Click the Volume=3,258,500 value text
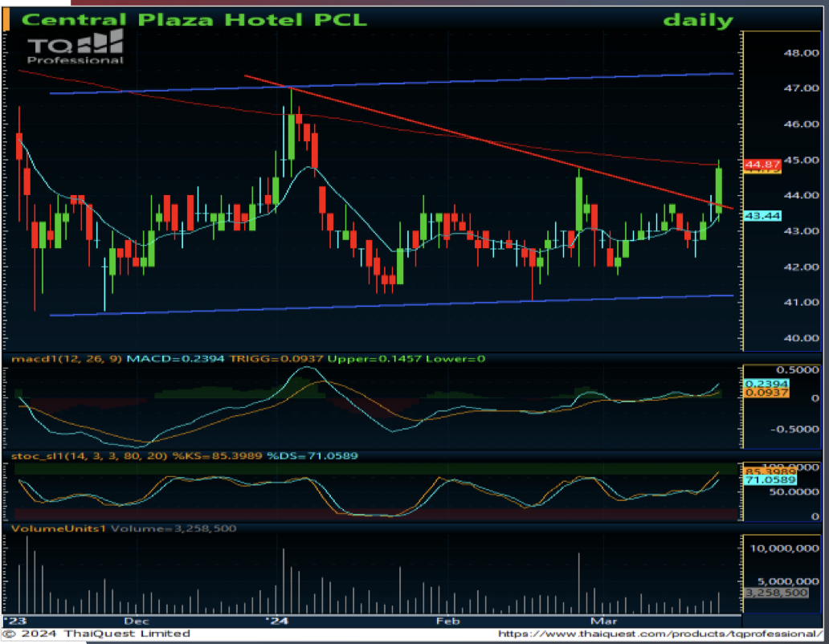Viewport: 829px width, 644px height. (x=174, y=528)
